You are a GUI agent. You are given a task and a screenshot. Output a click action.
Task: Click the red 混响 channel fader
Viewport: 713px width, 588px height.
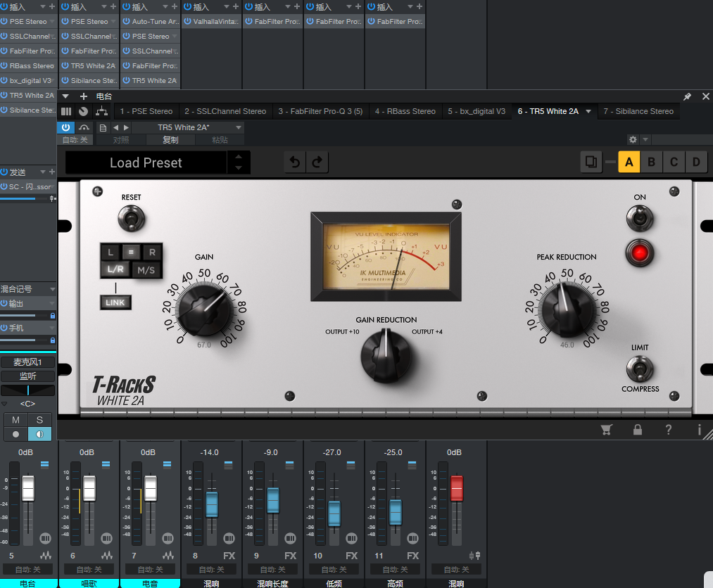457,488
